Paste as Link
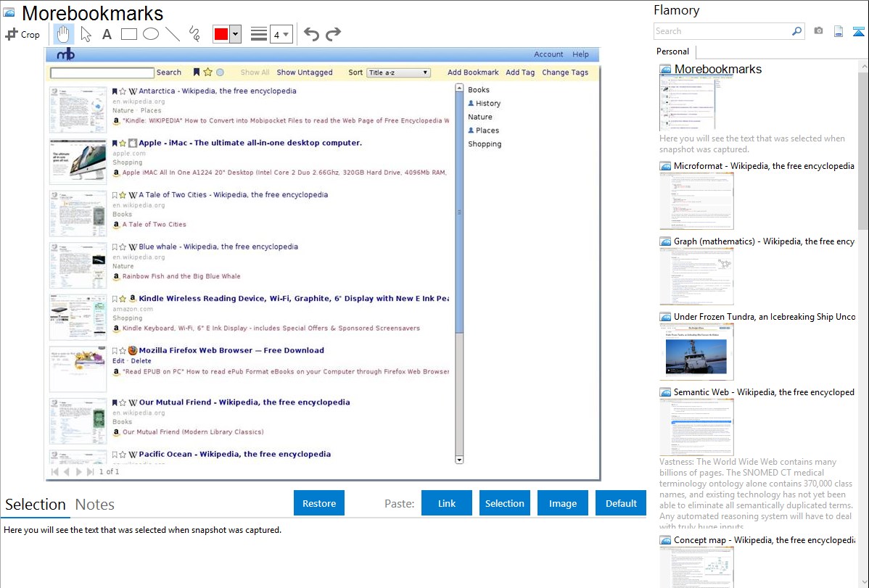 [447, 503]
